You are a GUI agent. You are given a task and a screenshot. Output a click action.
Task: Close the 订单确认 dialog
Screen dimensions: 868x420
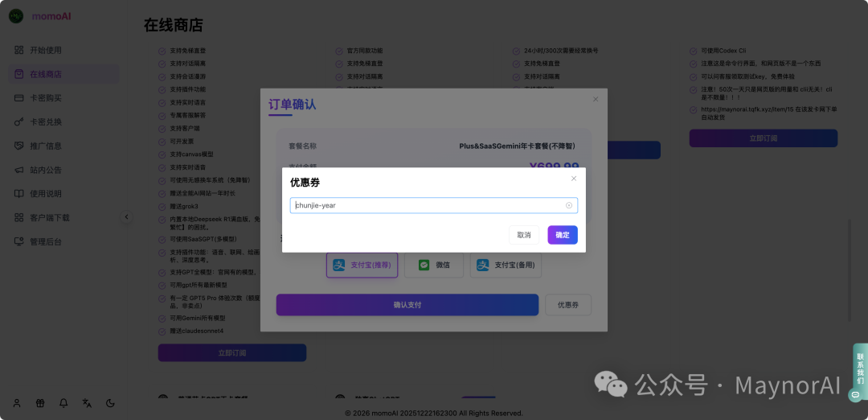(596, 99)
